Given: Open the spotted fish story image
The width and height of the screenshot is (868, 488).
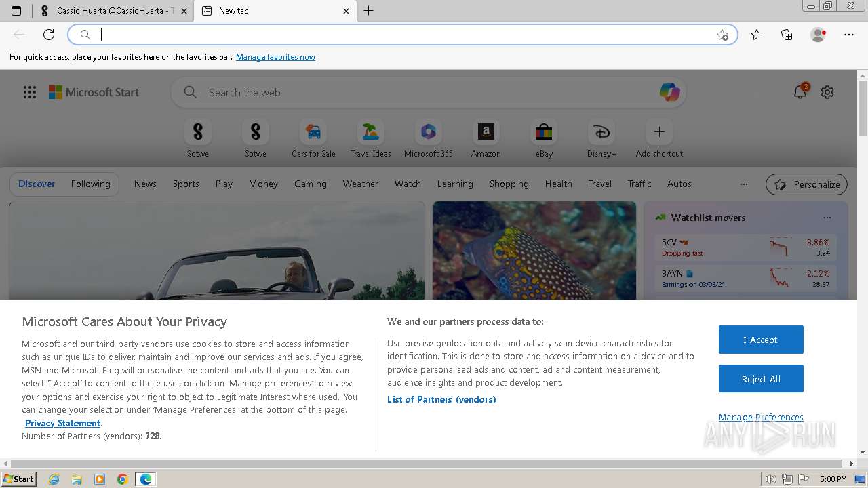Looking at the screenshot, I should tap(534, 250).
